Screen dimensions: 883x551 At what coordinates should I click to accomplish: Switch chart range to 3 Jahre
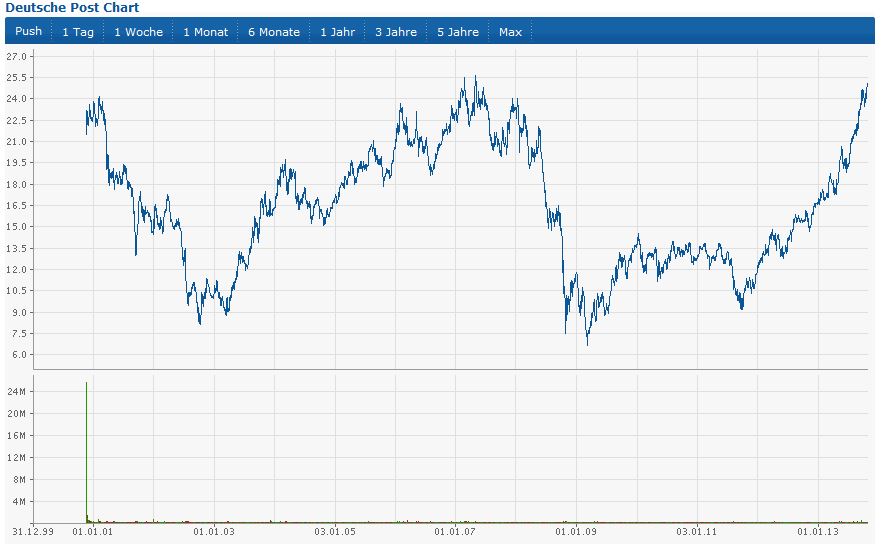pos(396,32)
